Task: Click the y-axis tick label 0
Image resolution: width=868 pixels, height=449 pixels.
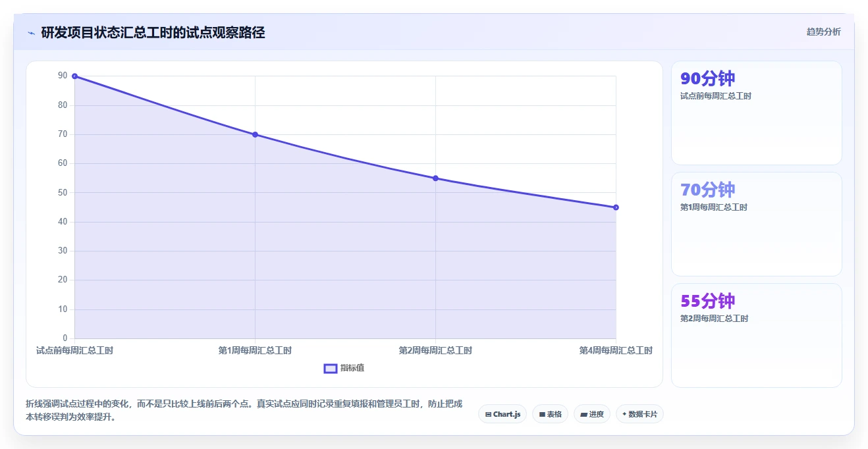Action: (65, 338)
